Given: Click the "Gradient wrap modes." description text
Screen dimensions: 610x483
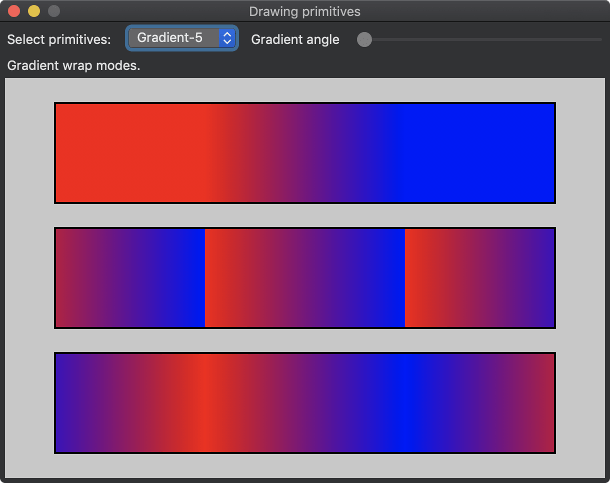Looking at the screenshot, I should click(x=74, y=65).
